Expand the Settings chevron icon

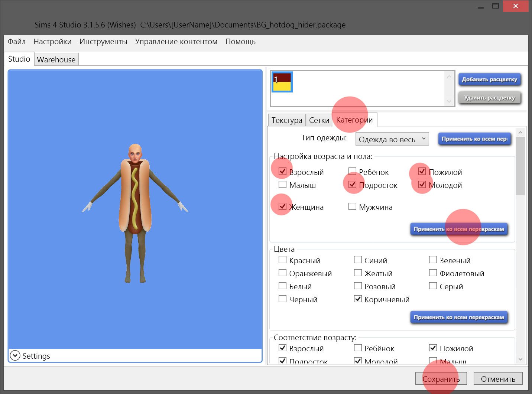pos(15,355)
